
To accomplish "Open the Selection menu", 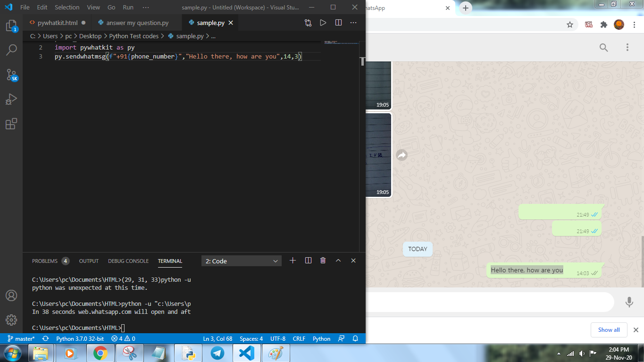I will coord(67,8).
